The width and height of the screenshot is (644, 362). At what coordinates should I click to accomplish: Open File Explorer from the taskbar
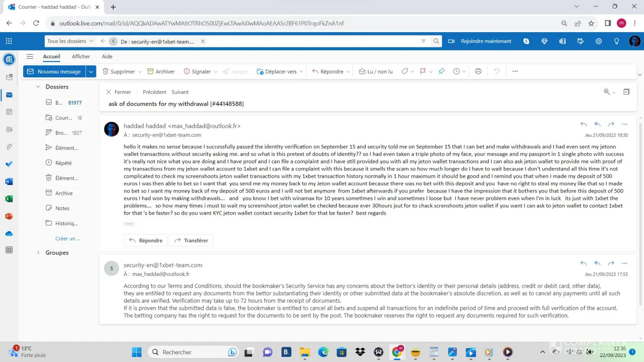(305, 352)
